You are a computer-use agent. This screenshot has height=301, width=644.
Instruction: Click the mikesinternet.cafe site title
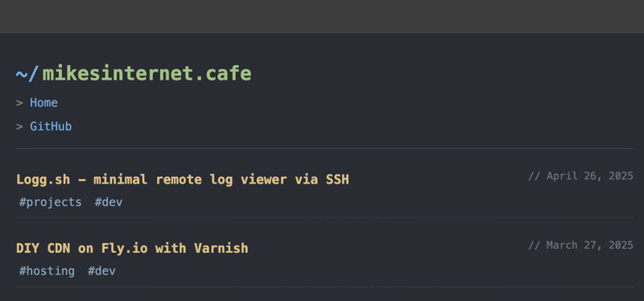[147, 73]
